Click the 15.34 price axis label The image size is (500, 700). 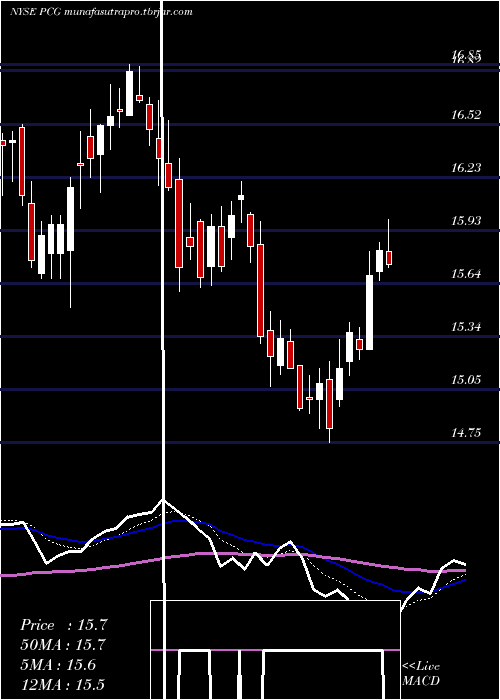point(466,327)
